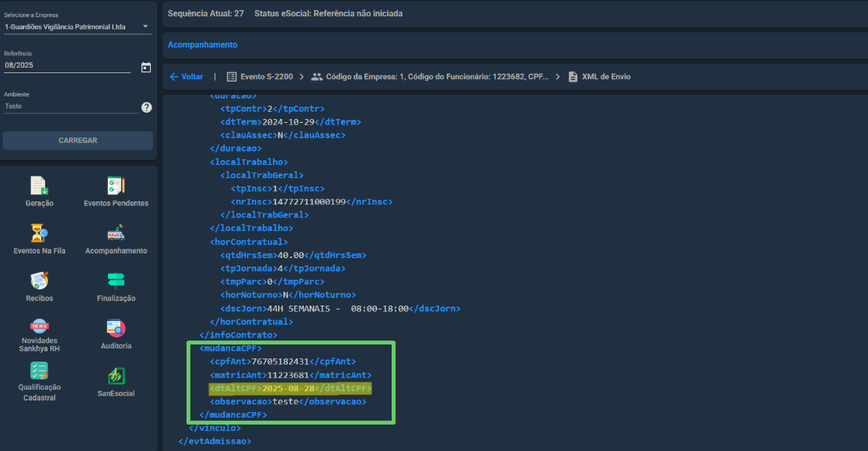Open the Acompanhamento header tab
The height and width of the screenshot is (451, 868).
203,45
